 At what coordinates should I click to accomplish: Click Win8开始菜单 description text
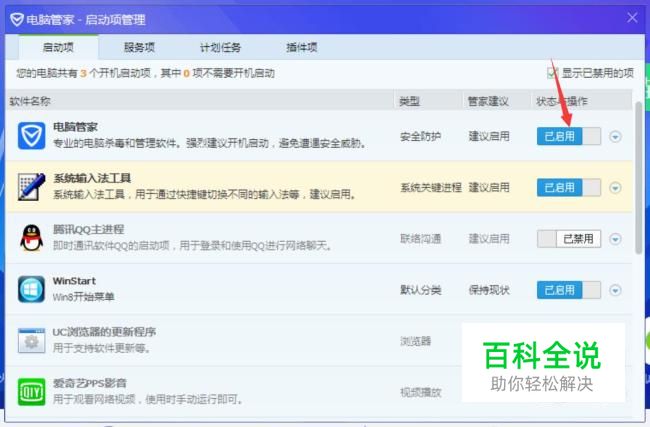pyautogui.click(x=83, y=297)
